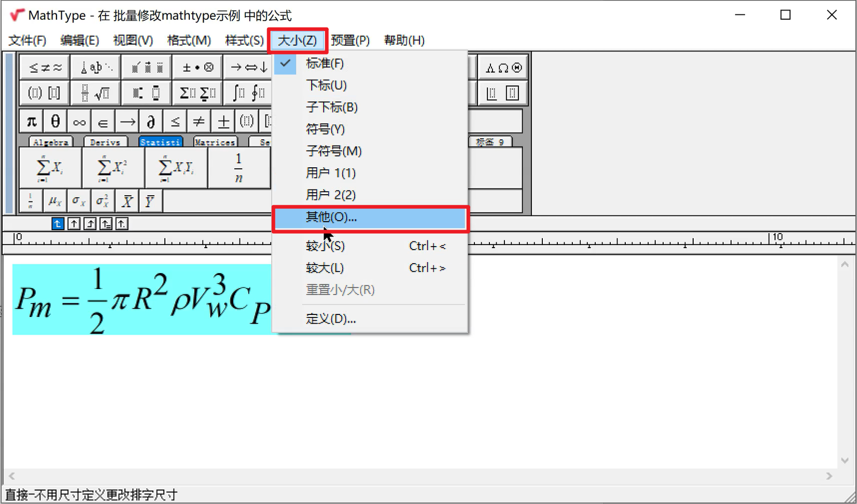Select the decimal tab stop button
Image resolution: width=857 pixels, height=504 pixels.
[x=122, y=224]
